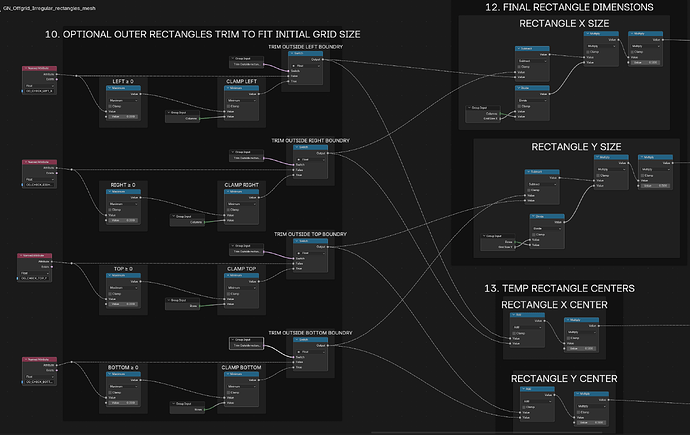Collapse Add node in RECTANGLE X CENTER
This screenshot has width=690, height=435.
513,315
